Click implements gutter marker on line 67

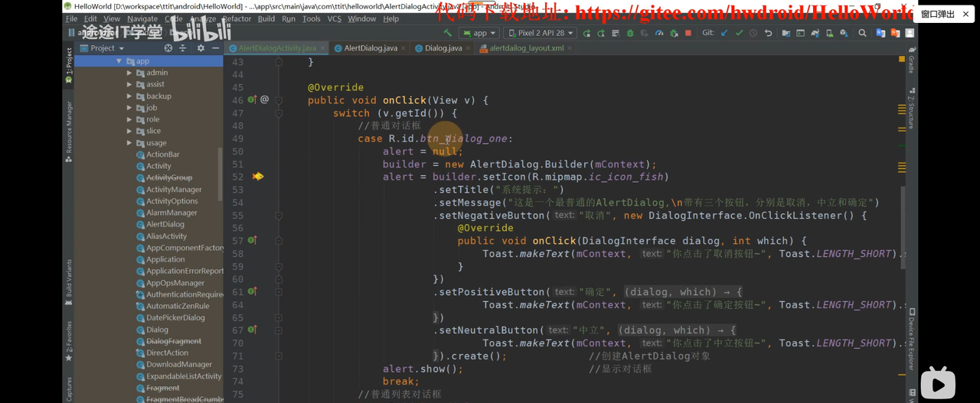pos(251,330)
